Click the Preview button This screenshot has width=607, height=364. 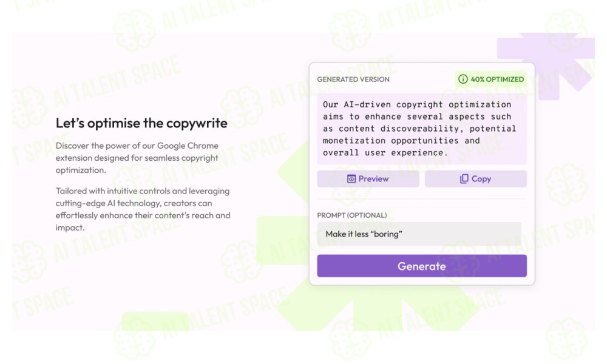click(x=368, y=179)
